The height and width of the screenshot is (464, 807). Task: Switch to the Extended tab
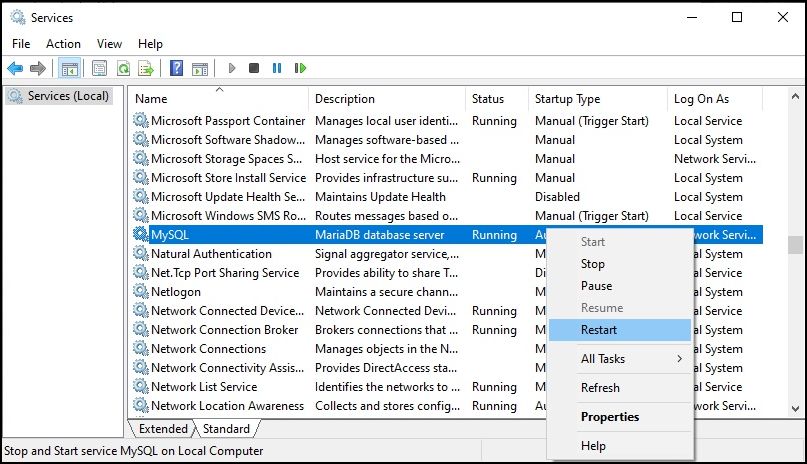163,429
